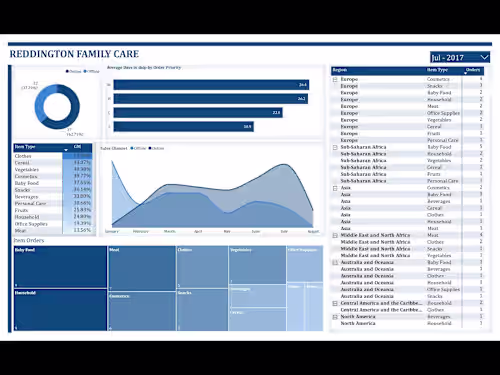Click the Online legend marker above donut
The height and width of the screenshot is (375, 500).
(x=67, y=71)
